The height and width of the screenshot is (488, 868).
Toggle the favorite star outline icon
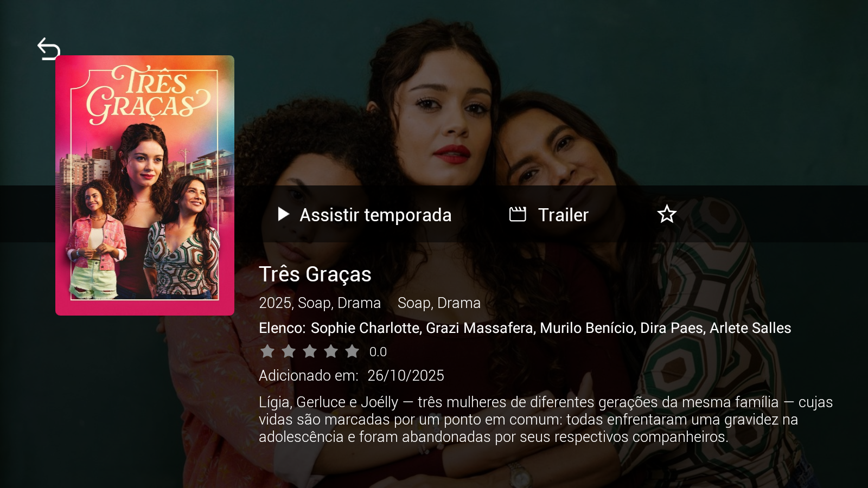pos(667,214)
